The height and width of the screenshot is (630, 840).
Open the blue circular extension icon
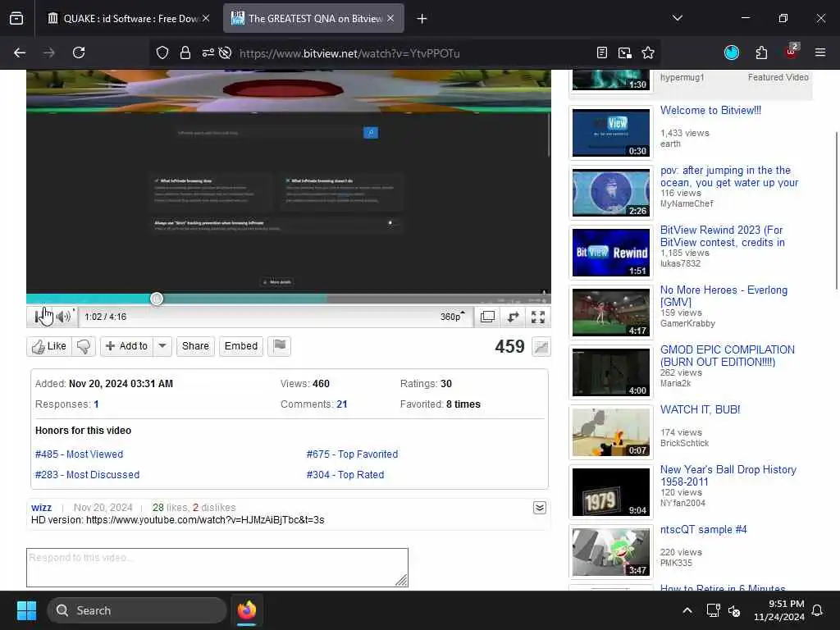click(731, 52)
